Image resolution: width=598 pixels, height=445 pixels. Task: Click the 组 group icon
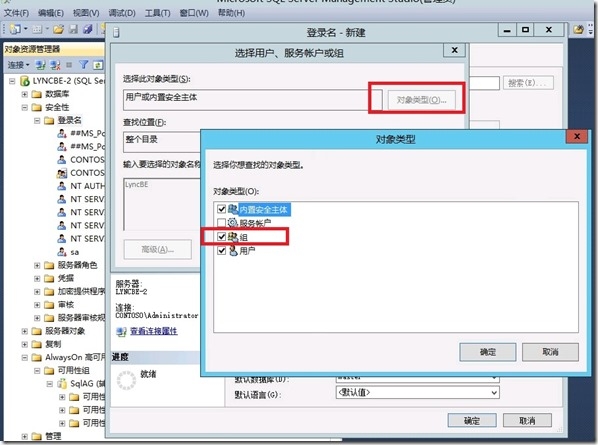[233, 236]
